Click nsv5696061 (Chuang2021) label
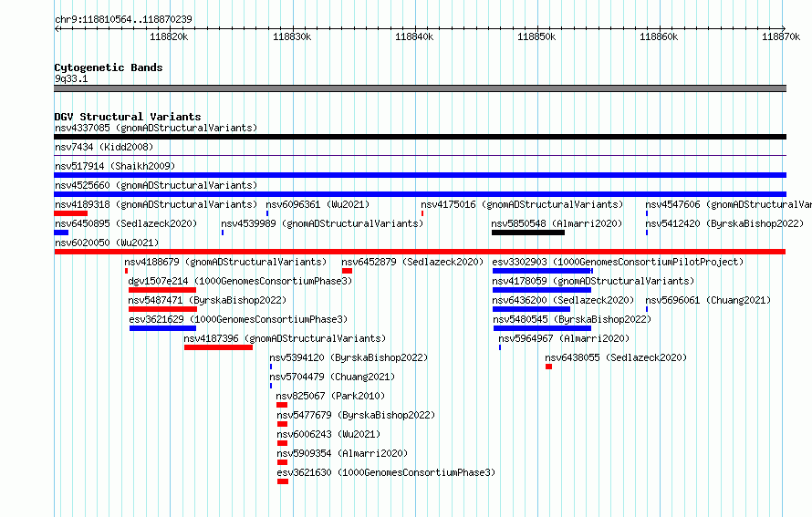812x517 pixels. 708,300
